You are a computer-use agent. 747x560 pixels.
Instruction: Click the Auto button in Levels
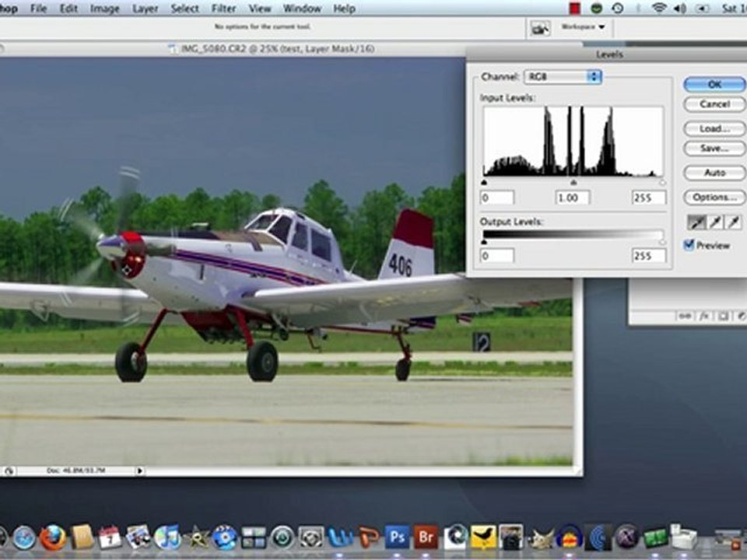click(714, 173)
